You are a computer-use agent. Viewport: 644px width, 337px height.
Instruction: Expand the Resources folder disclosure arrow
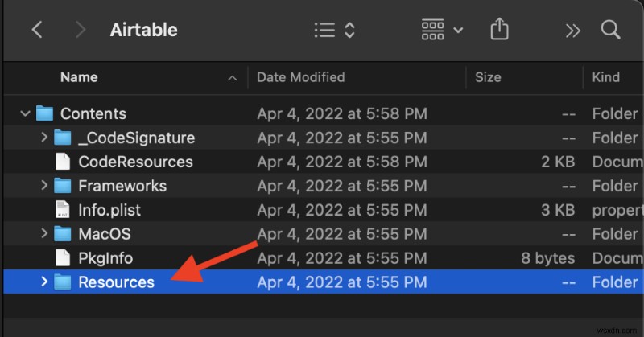pos(44,282)
